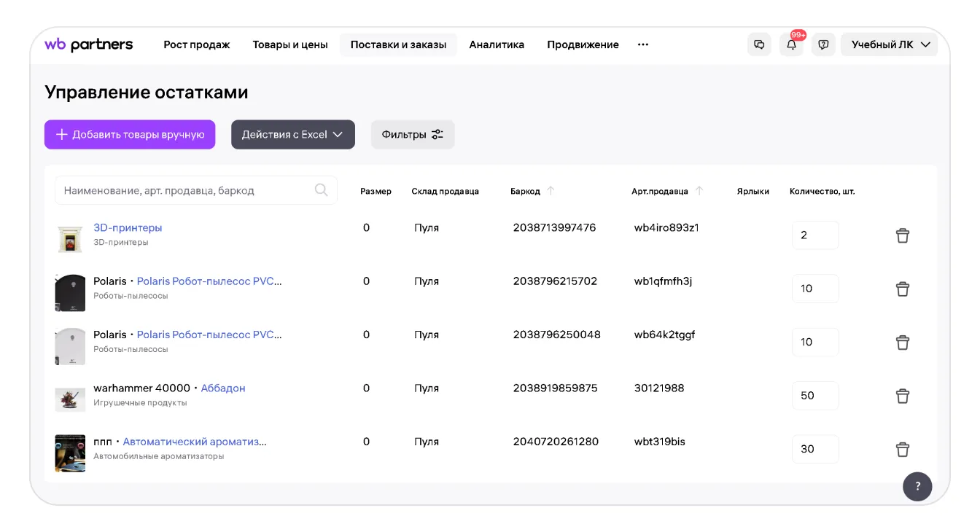
Task: Click Добавить товары вручную button
Action: tap(130, 135)
